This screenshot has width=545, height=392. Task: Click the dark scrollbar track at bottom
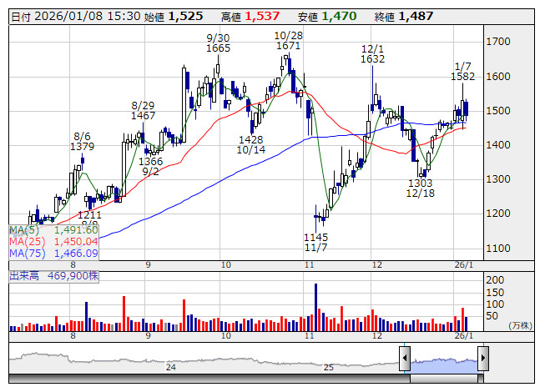pos(209,379)
